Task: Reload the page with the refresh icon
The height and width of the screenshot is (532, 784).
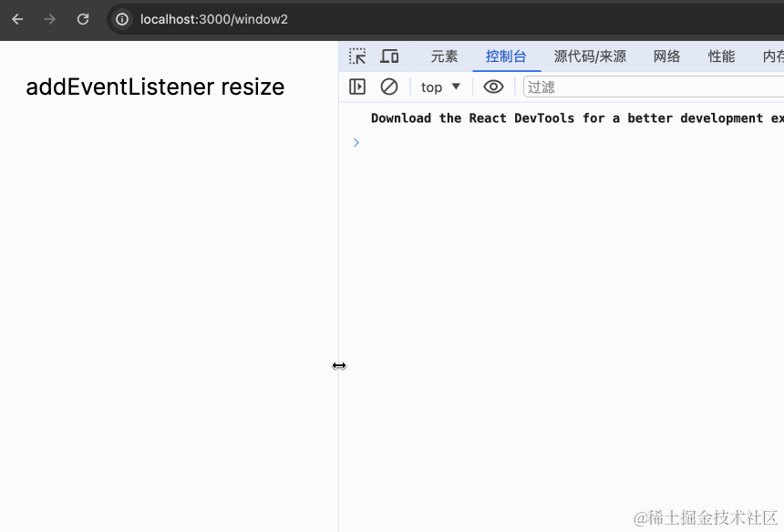Action: [x=83, y=19]
